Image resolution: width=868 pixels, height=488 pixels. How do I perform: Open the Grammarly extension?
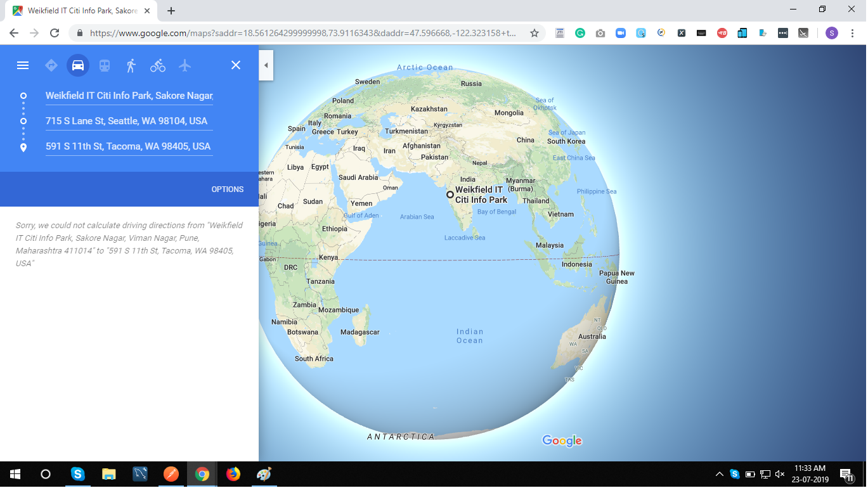(x=580, y=33)
